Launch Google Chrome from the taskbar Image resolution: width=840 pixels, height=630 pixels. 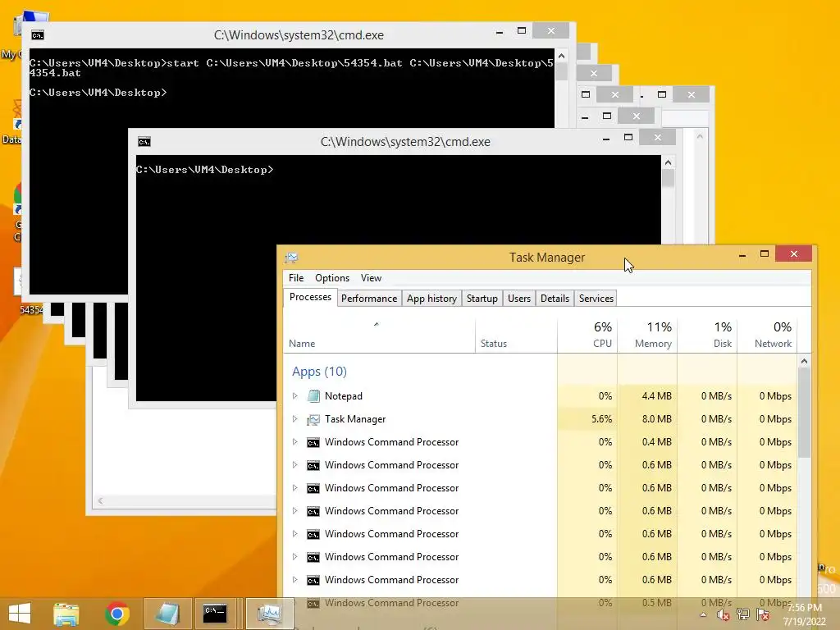(117, 614)
